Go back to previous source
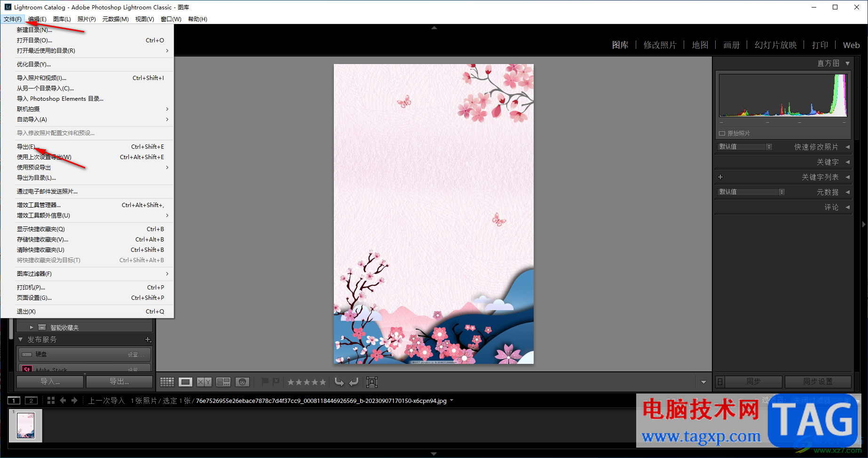 (63, 401)
